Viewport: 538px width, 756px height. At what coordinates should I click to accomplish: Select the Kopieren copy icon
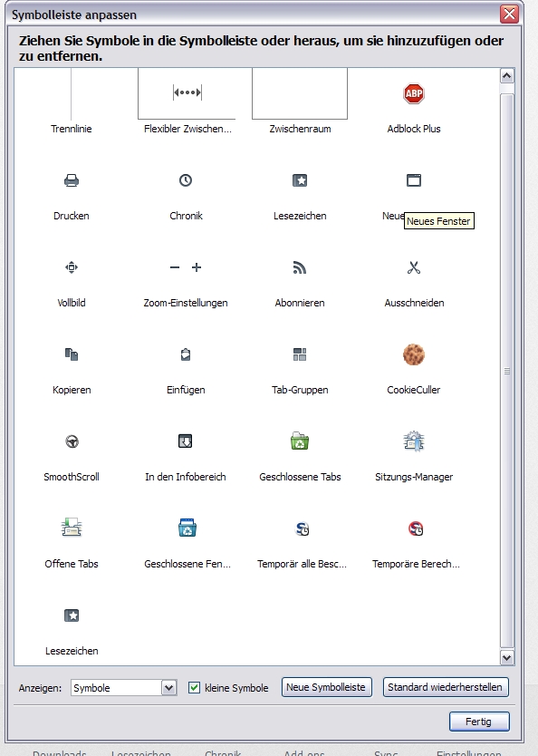click(x=72, y=354)
